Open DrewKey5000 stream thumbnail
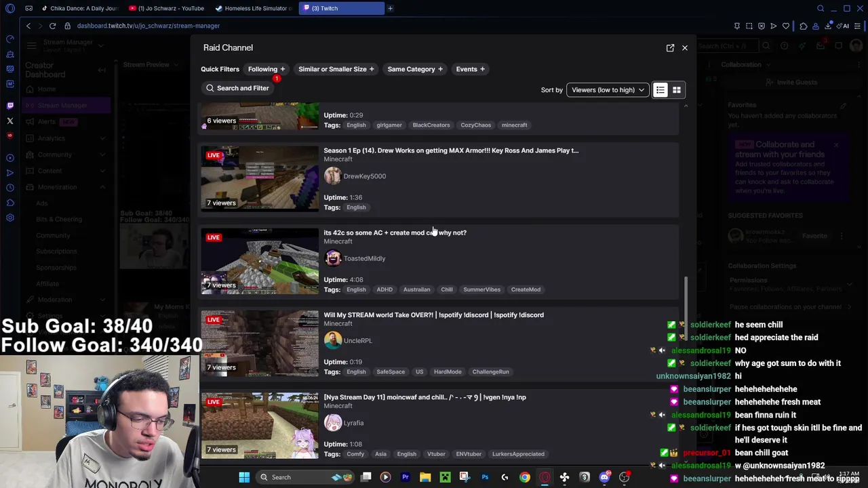Viewport: 868px width, 488px height. tap(259, 179)
